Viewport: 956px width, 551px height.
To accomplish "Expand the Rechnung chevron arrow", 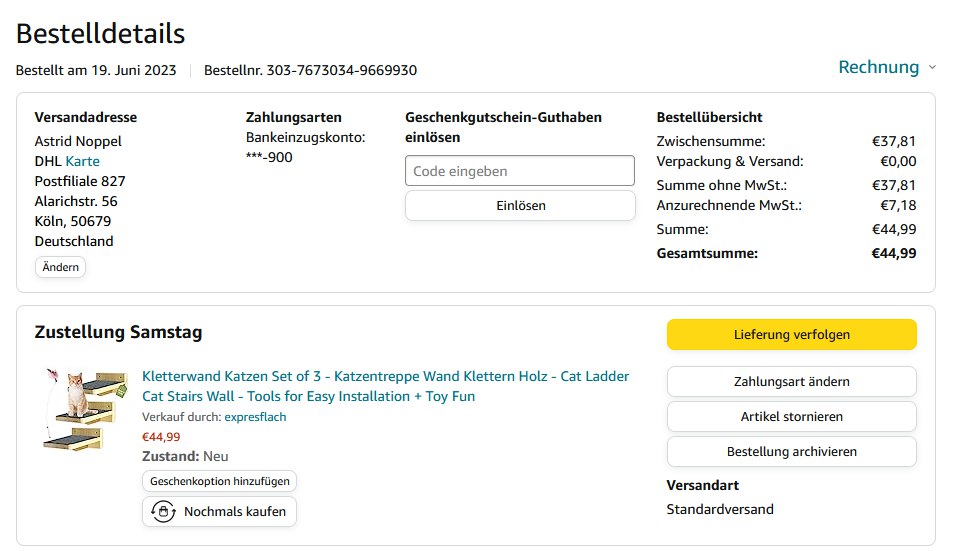I will (x=932, y=68).
